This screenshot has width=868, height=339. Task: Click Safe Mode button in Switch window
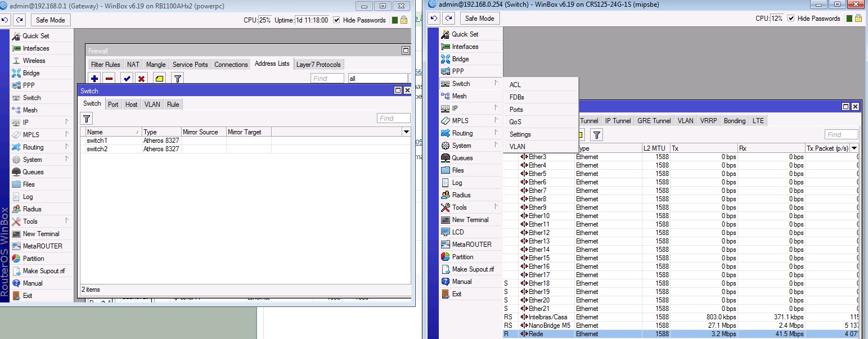tap(480, 18)
